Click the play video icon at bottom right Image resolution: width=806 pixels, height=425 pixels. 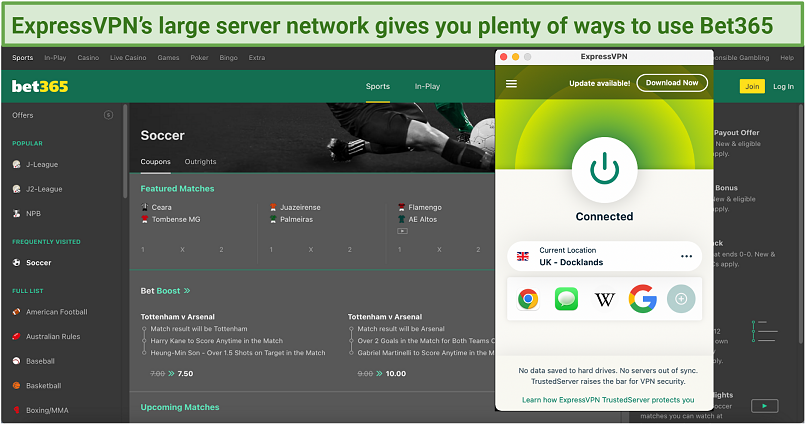click(x=764, y=406)
